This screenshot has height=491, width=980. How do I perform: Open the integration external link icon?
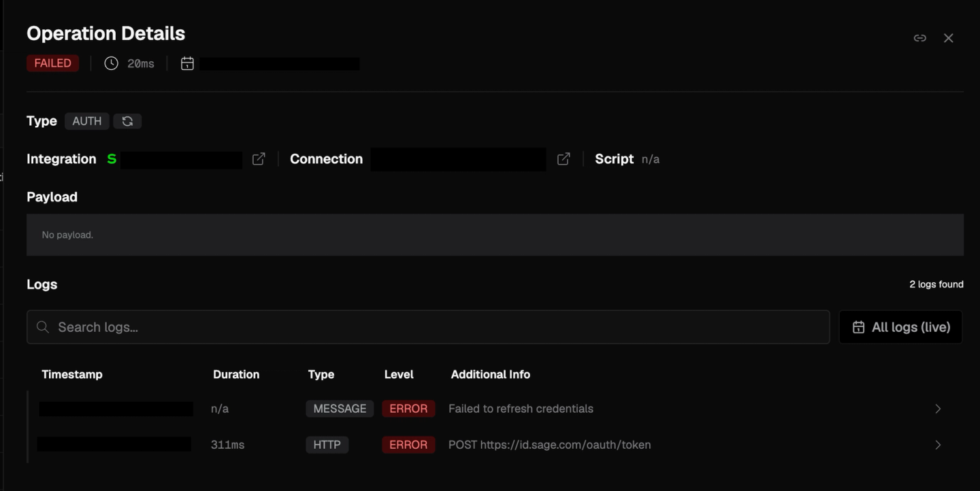[x=259, y=158]
